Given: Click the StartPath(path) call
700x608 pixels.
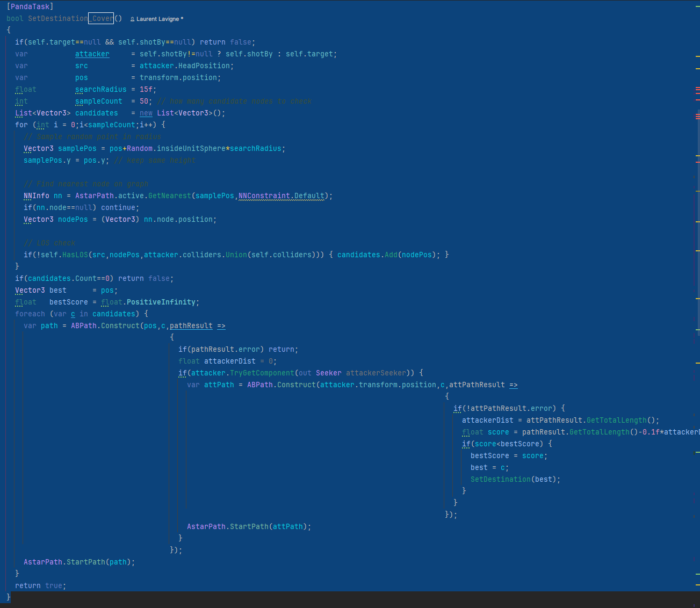Looking at the screenshot, I should [85, 562].
